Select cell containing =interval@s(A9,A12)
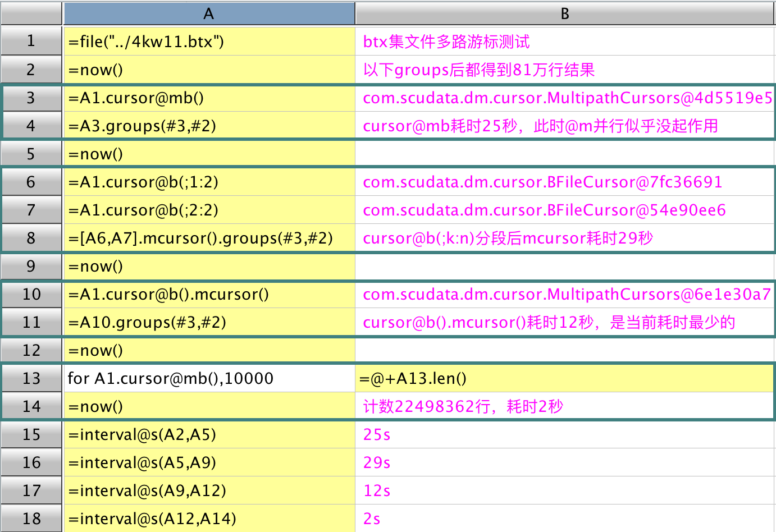Screen dimensions: 776x532 tap(209, 490)
